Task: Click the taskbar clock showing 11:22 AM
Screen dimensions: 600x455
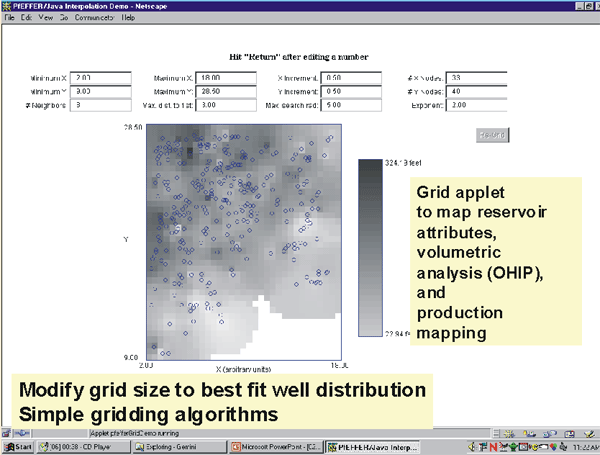Action: [x=586, y=447]
